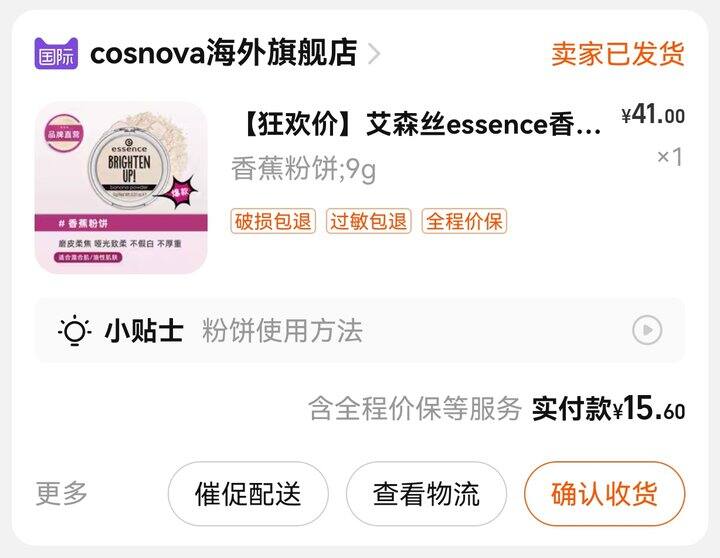The height and width of the screenshot is (558, 720).
Task: Tap the 破损包退 service tag
Action: (273, 221)
